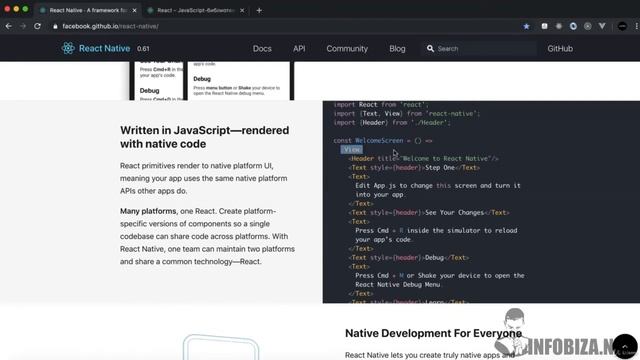Viewport: 640px width, 360px height.
Task: Open the grey round extension icon
Action: (587, 26)
